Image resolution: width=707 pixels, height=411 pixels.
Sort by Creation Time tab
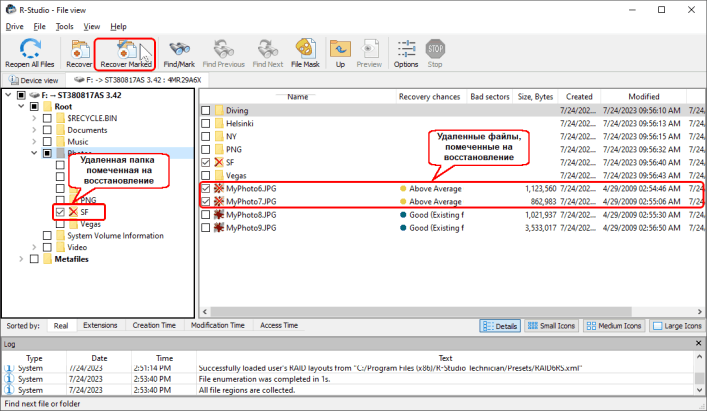[x=154, y=325]
